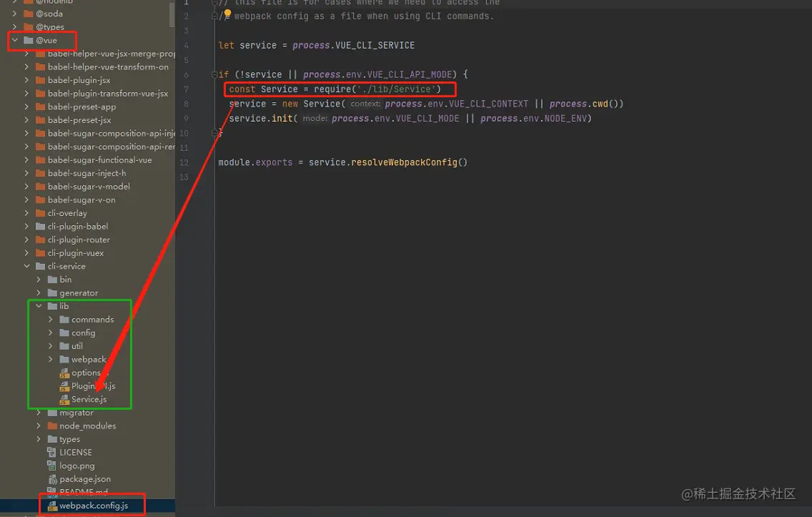Expand the babel-sugar-v-model folder chevron
Screen dimensions: 812x517
(x=27, y=187)
